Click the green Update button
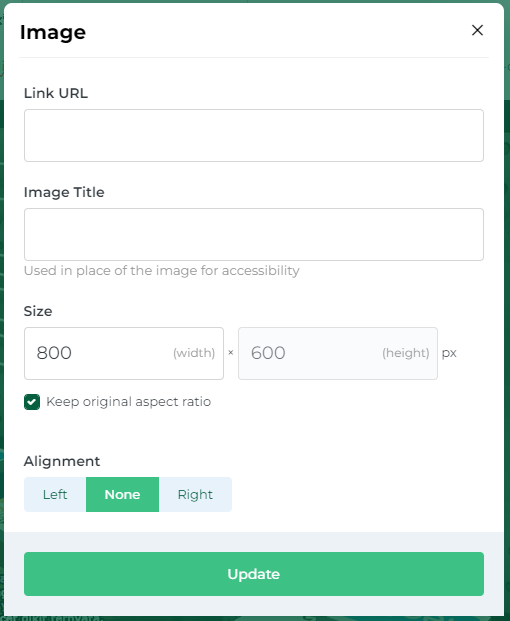This screenshot has width=510, height=621. tap(254, 574)
